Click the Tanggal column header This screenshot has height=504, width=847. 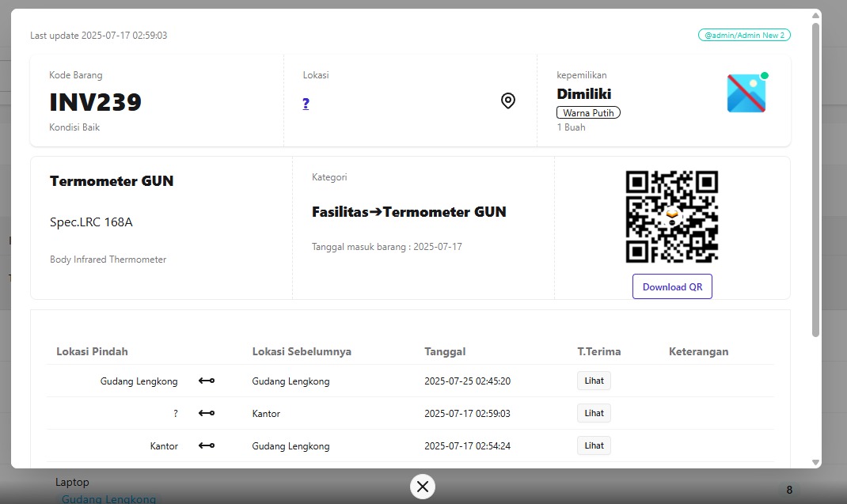pos(445,351)
